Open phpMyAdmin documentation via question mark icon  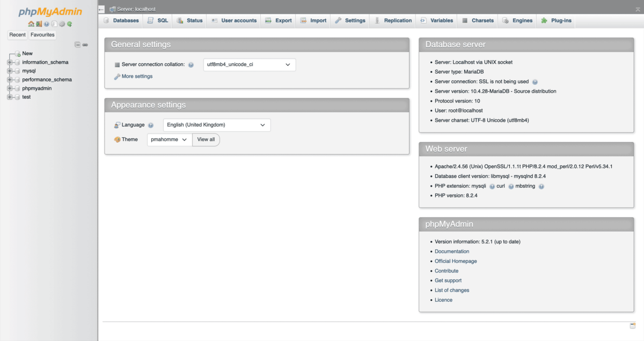tap(46, 24)
